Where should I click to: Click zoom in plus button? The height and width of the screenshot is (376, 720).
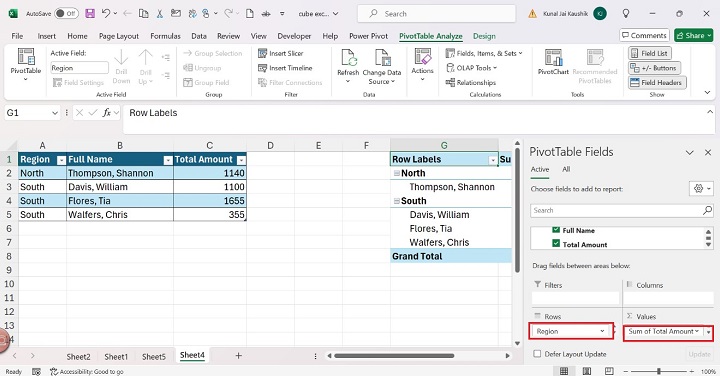click(x=691, y=371)
